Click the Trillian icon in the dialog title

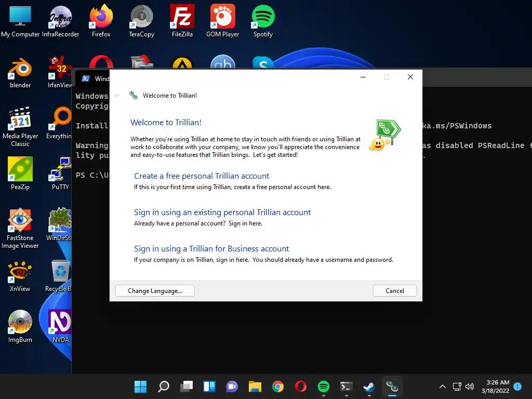[x=134, y=96]
